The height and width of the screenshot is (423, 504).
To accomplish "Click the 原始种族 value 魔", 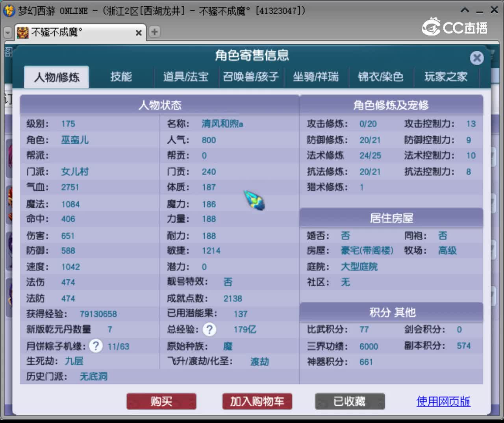I will click(x=228, y=346).
